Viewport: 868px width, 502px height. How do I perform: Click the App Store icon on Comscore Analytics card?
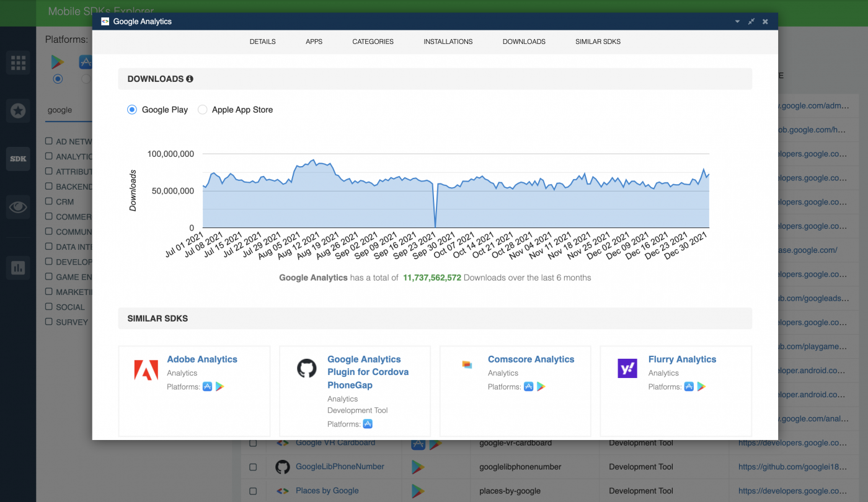coord(529,387)
